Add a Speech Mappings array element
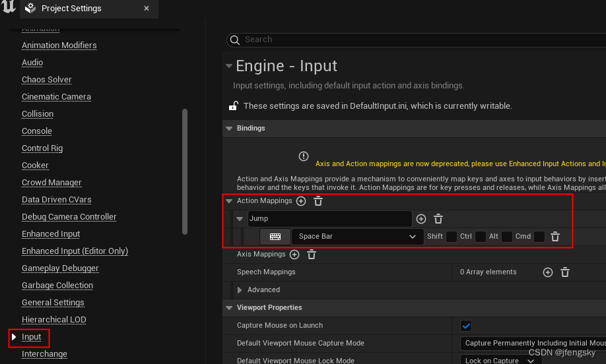The width and height of the screenshot is (606, 364). 548,272
